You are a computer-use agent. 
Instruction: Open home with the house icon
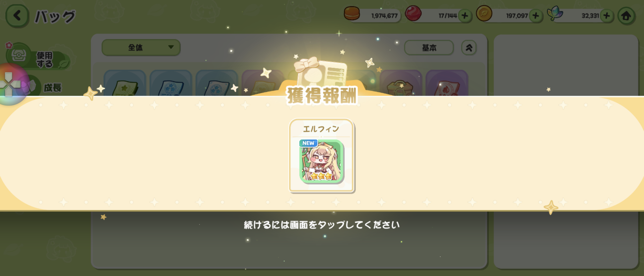tap(626, 16)
